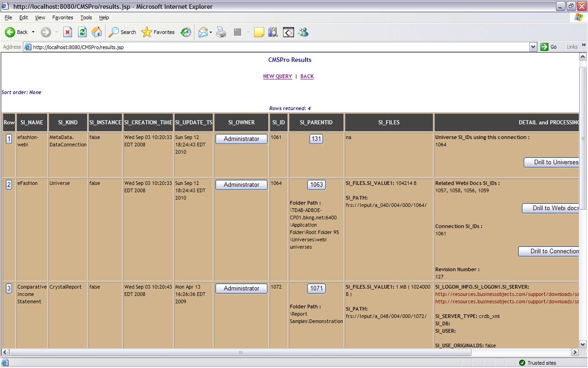Click the horizontal scrollbar thumb
Image resolution: width=588 pixels, height=368 pixels.
click(240, 352)
